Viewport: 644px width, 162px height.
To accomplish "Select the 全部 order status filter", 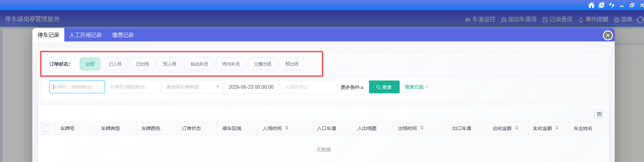I will coord(90,64).
